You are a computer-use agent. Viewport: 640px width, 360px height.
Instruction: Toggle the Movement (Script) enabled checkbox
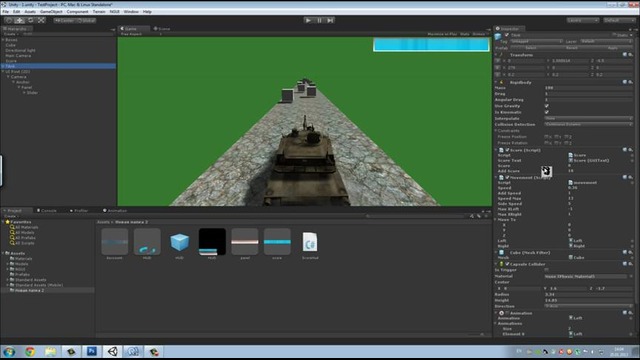pos(507,178)
